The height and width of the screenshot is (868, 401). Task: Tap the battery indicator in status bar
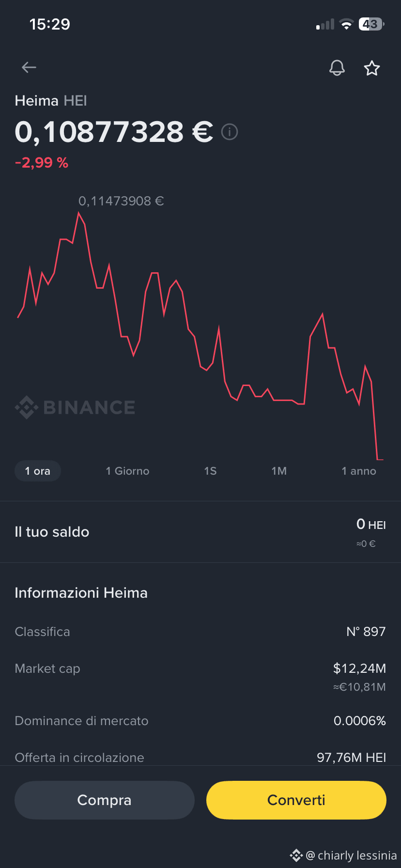tap(371, 24)
